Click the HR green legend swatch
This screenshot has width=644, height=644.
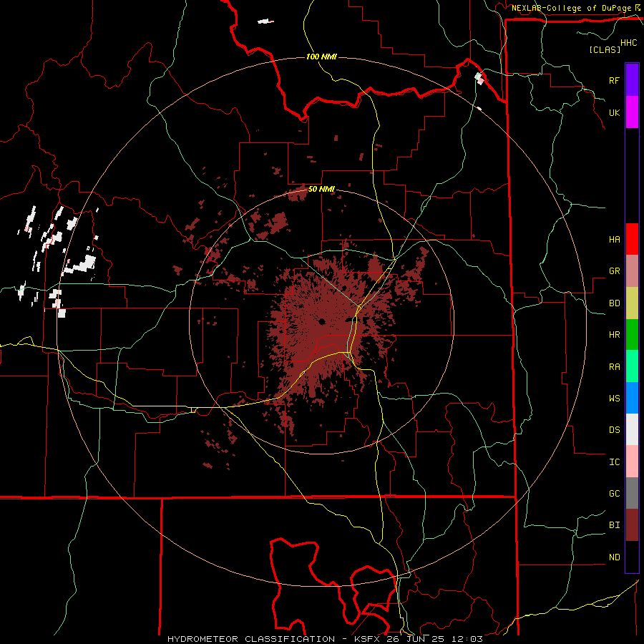[632, 335]
